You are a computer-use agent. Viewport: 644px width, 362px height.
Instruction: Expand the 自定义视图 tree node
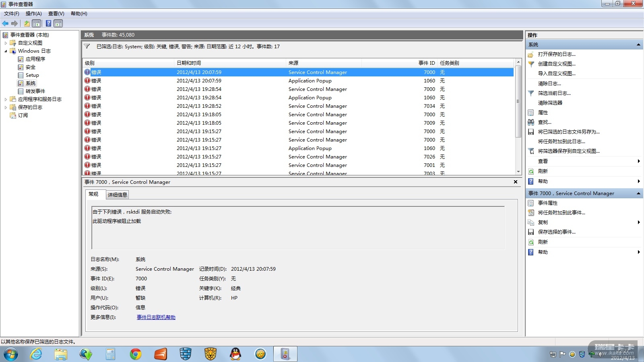pos(6,43)
